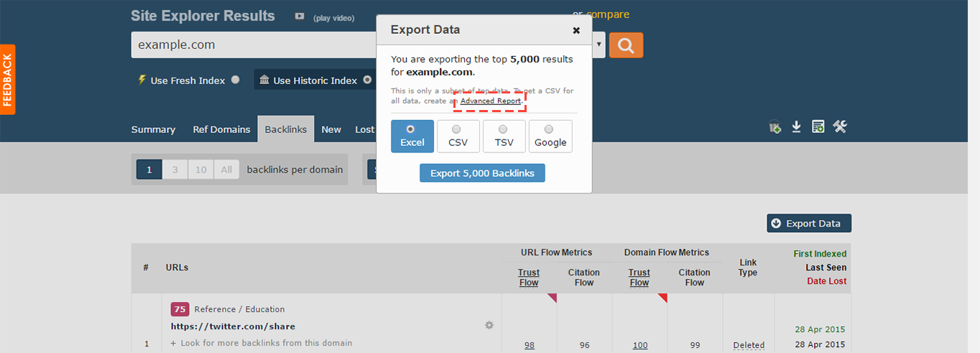
Task: Click URL Flow Metrics Citation Flow header
Action: 584,278
